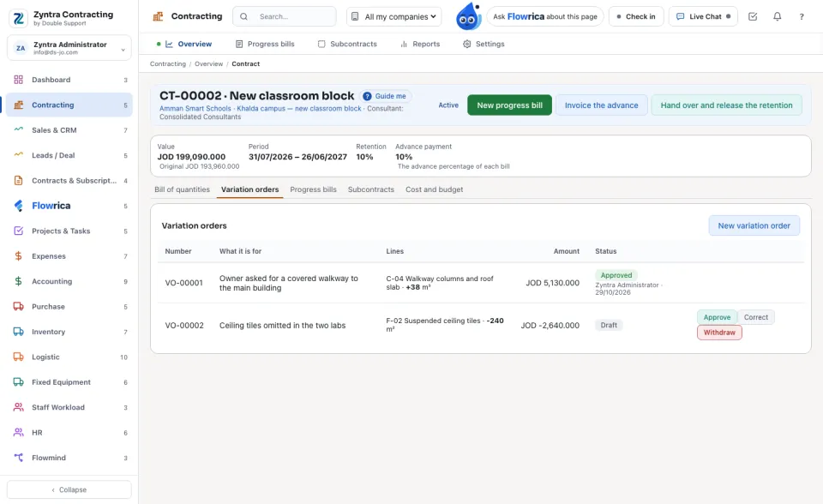Image resolution: width=823 pixels, height=504 pixels.
Task: Switch to the Progress bills inner tab
Action: click(x=313, y=189)
